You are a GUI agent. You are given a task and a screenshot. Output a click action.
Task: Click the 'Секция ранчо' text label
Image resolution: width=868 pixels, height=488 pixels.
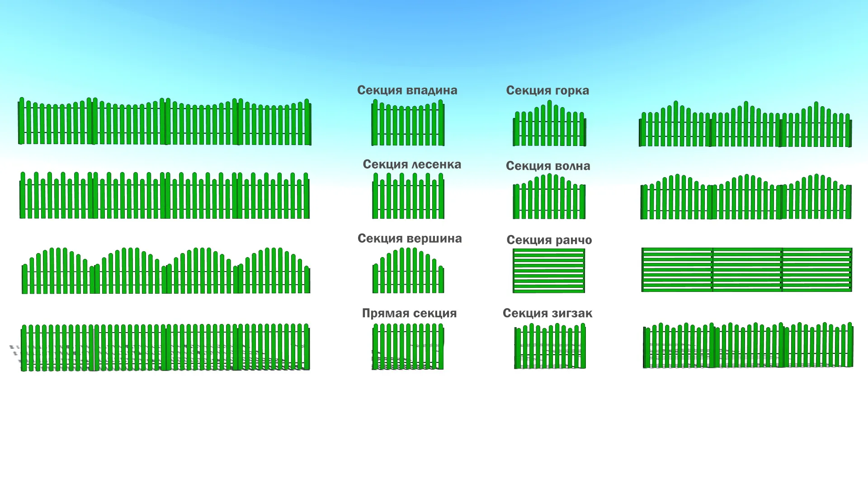pos(549,240)
